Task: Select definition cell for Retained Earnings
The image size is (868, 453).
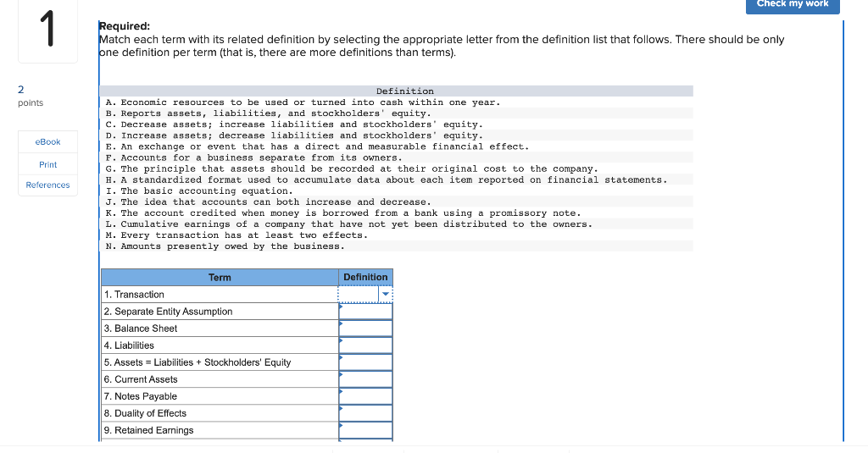Action: point(366,430)
